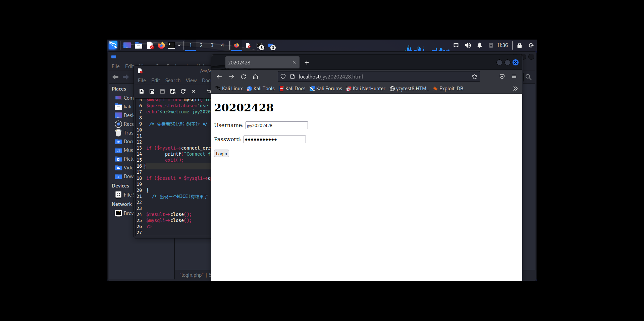Reload the current Firefox page
Screen dimensions: 644x321
[x=244, y=77]
